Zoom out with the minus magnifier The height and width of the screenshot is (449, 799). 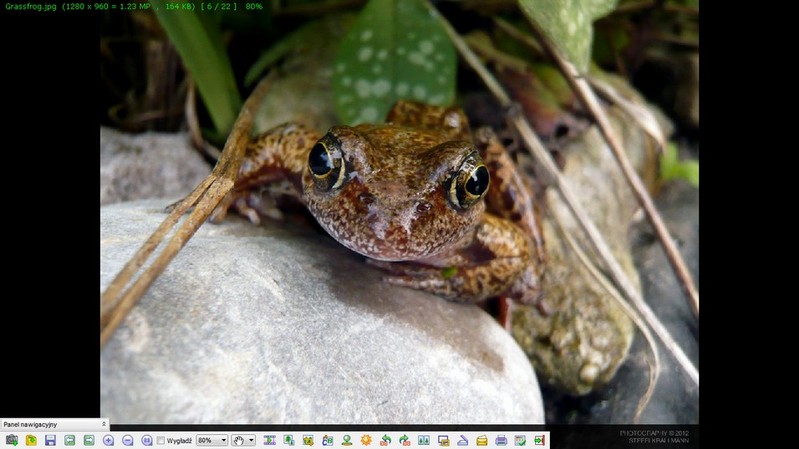127,440
